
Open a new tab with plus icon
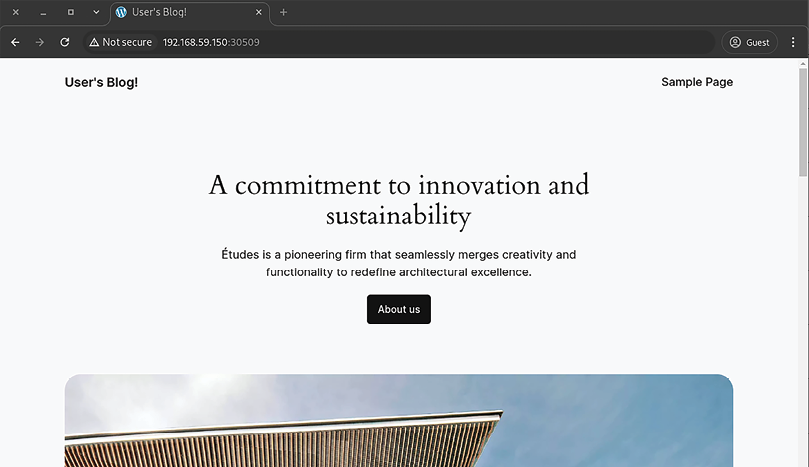[284, 12]
